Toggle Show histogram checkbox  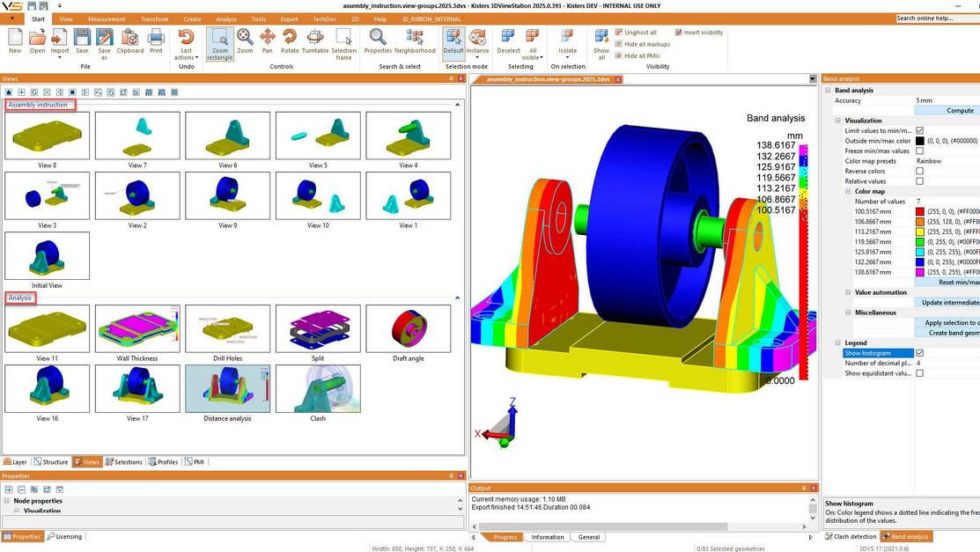919,353
